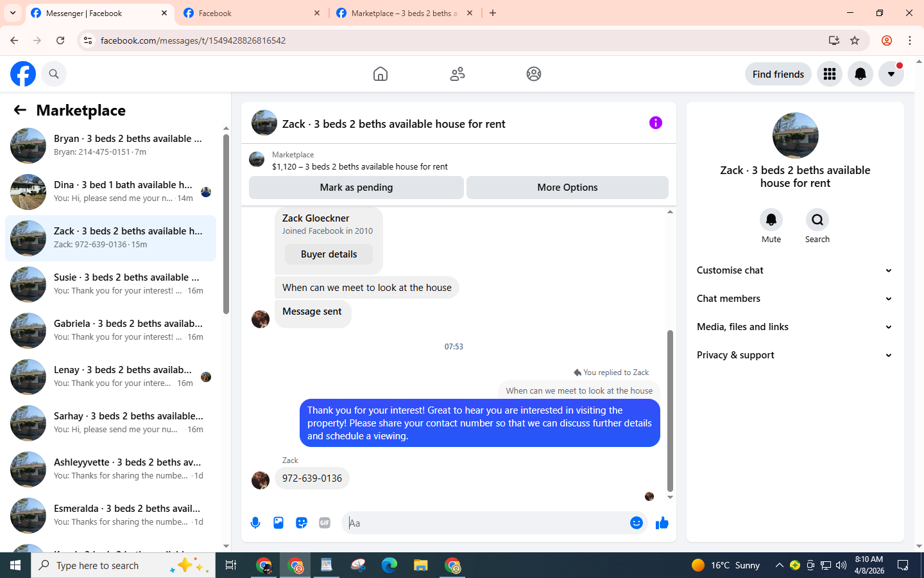Click the site information icon in address bar
The width and height of the screenshot is (924, 578).
[88, 40]
